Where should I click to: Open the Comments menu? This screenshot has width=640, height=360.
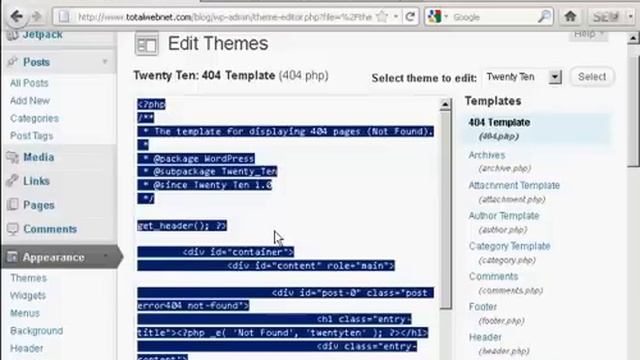[x=50, y=229]
